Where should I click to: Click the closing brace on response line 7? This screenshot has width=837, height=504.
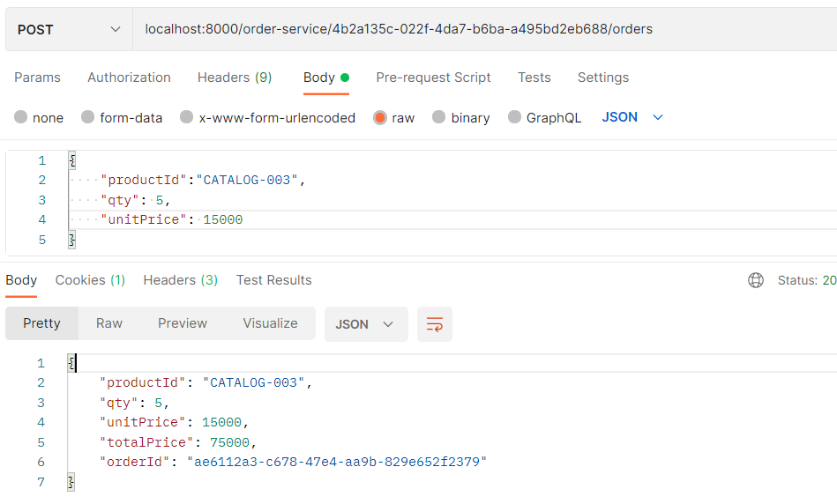[x=71, y=482]
